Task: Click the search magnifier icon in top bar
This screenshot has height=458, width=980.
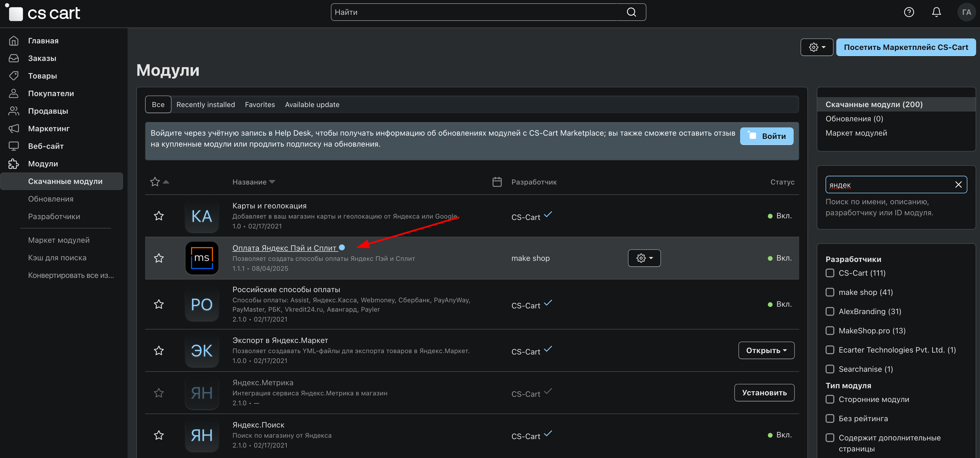Action: point(631,12)
